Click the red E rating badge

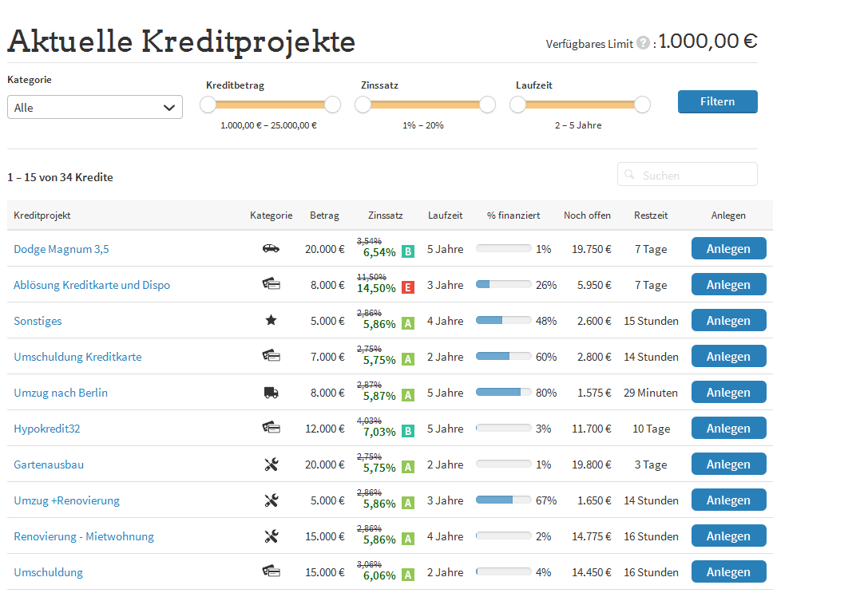408,287
